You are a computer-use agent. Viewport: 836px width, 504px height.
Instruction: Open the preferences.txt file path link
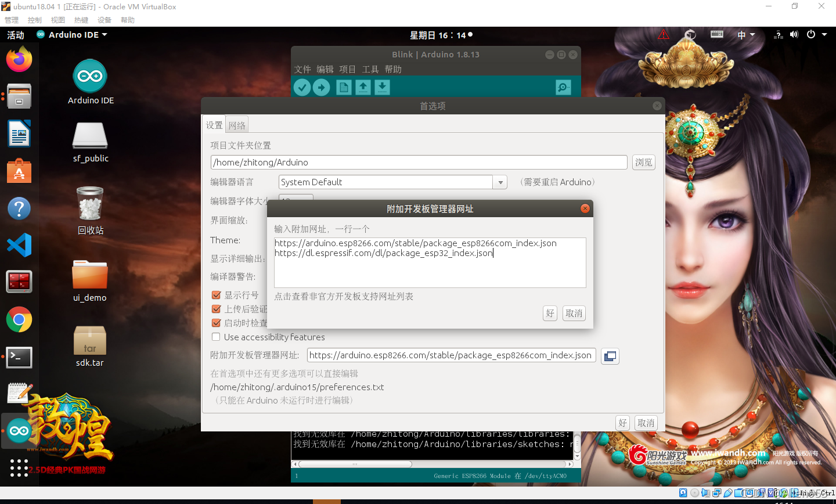297,387
